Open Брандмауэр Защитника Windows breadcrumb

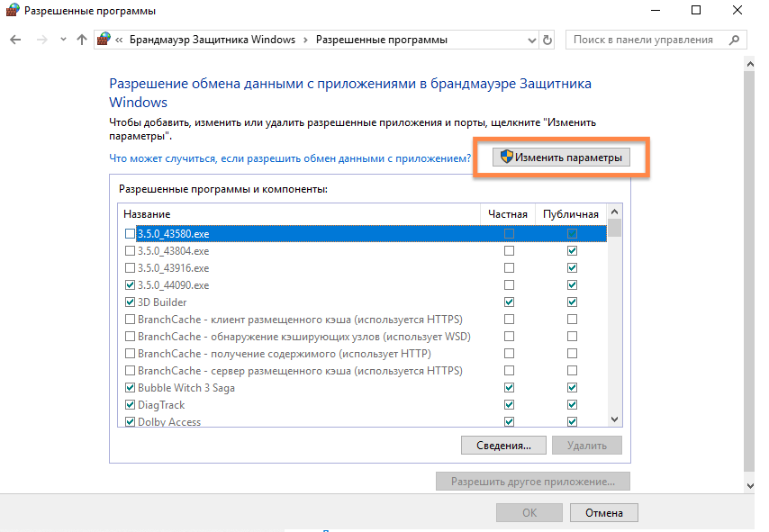click(x=213, y=40)
